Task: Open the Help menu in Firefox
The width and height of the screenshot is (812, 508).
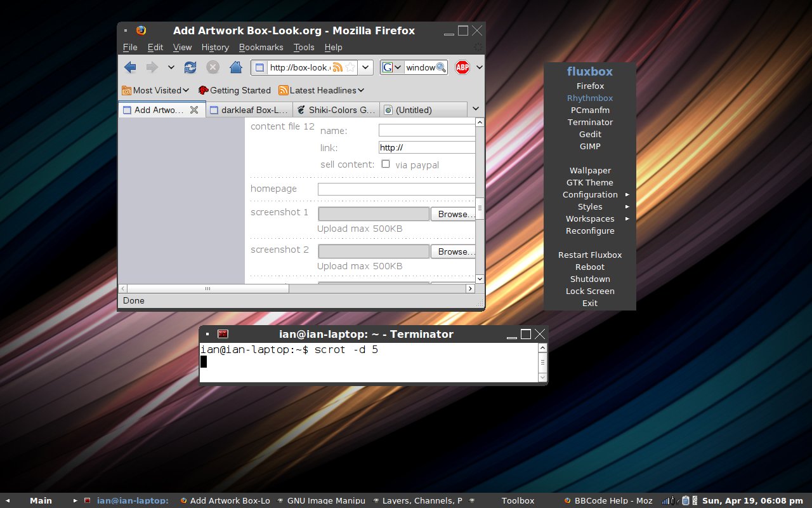Action: pyautogui.click(x=333, y=47)
